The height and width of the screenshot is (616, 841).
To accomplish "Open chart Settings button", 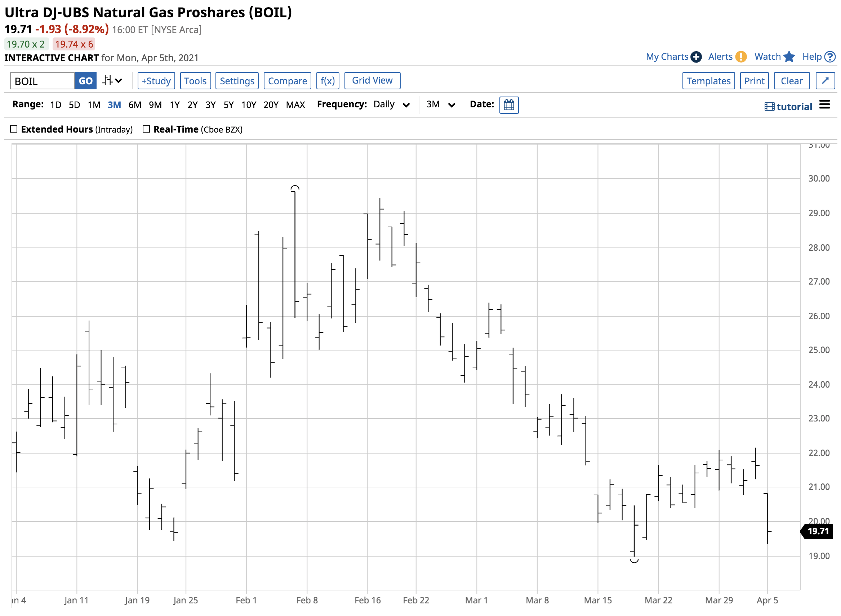I will tap(237, 81).
